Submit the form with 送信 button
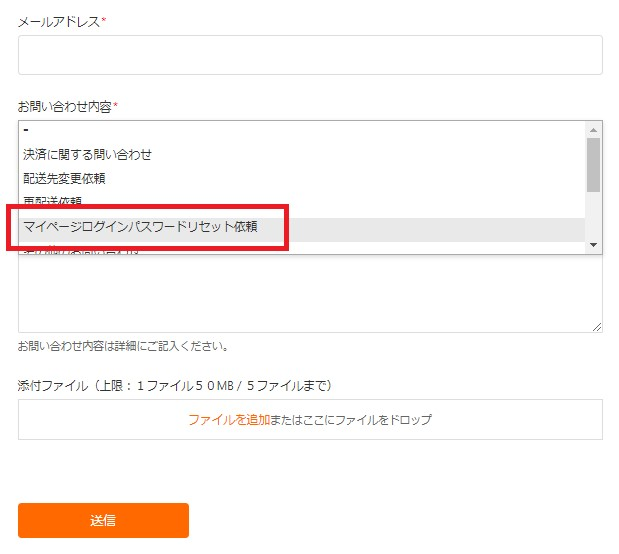The height and width of the screenshot is (554, 619). pos(103,520)
